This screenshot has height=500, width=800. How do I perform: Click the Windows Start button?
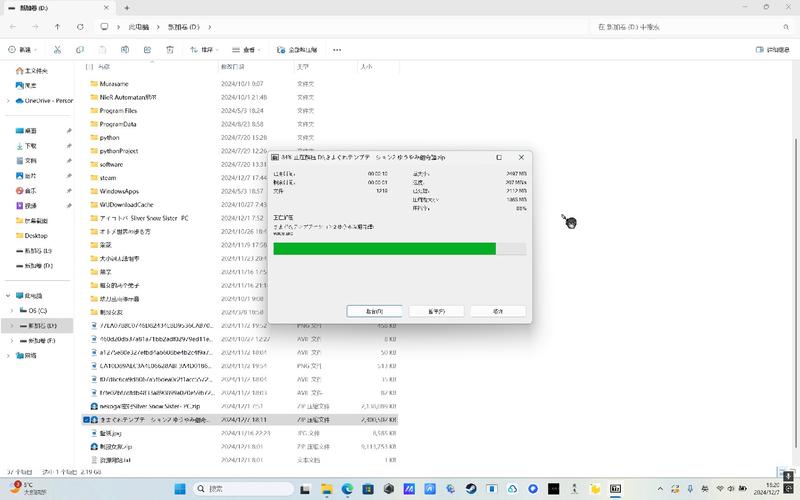[180, 489]
